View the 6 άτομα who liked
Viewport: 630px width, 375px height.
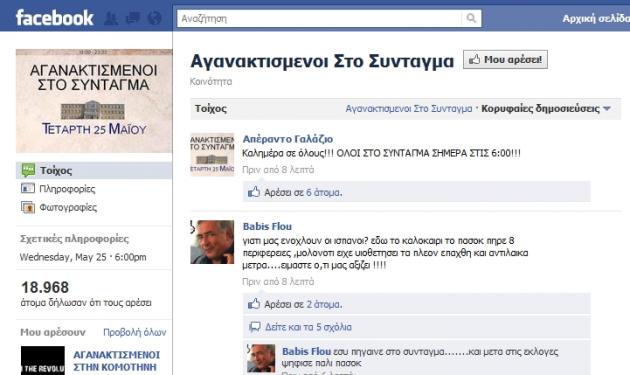click(x=324, y=193)
